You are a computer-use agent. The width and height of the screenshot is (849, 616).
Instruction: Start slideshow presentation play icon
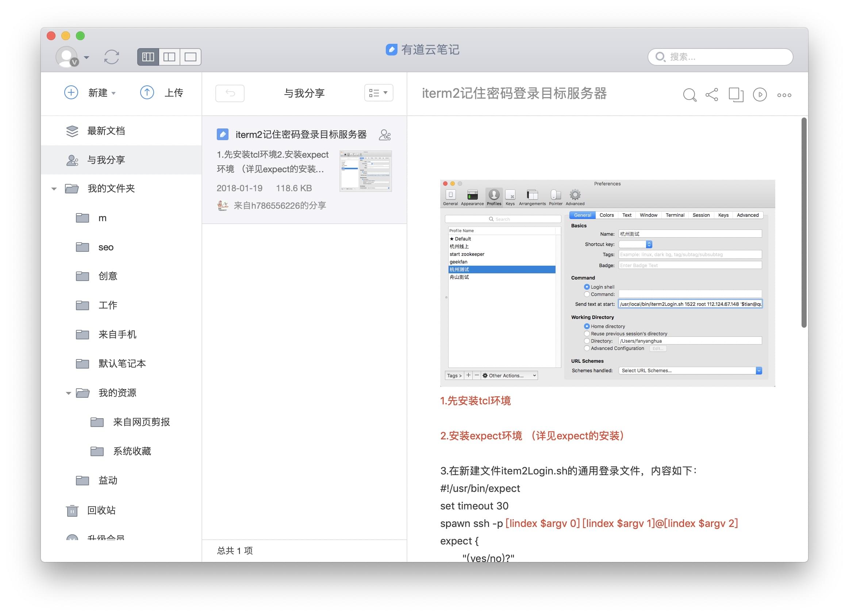[x=760, y=95]
